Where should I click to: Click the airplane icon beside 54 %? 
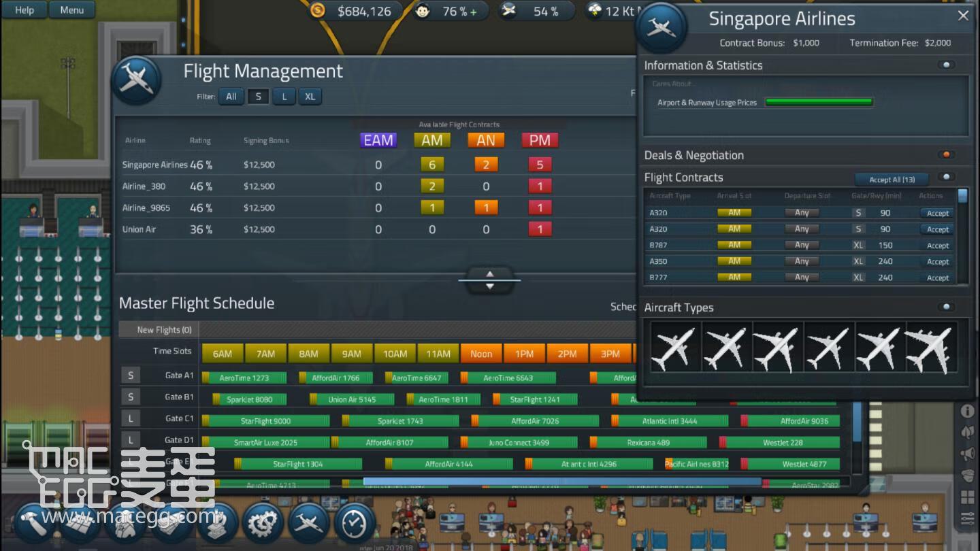[508, 11]
